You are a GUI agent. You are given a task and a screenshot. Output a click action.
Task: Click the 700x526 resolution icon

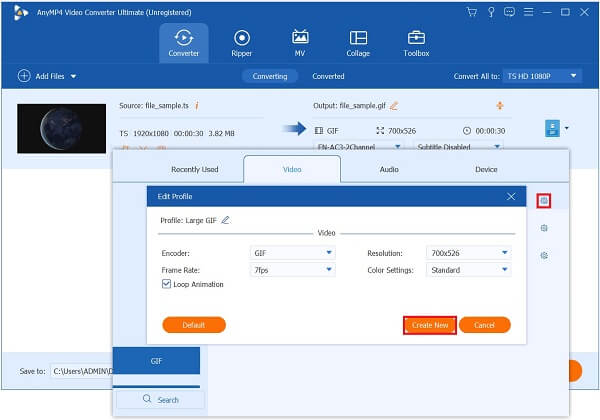tap(380, 131)
